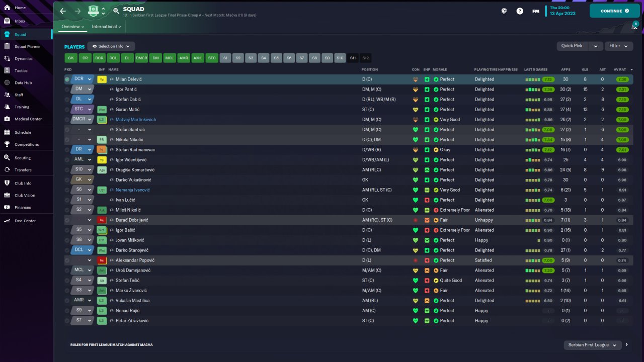Viewport: 644px width, 362px height.
Task: Tick the pick circle for Darko Vukašinović
Action: (67, 180)
